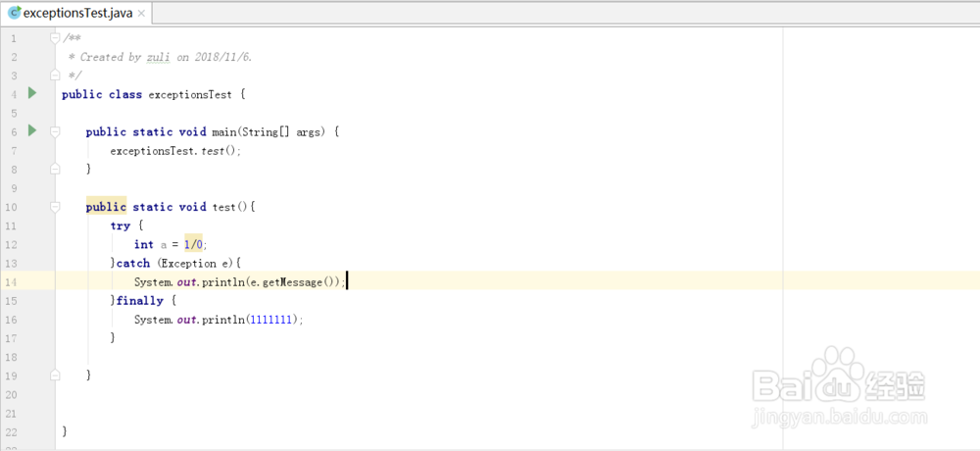Collapse the Javadoc comment at line 1

point(56,37)
